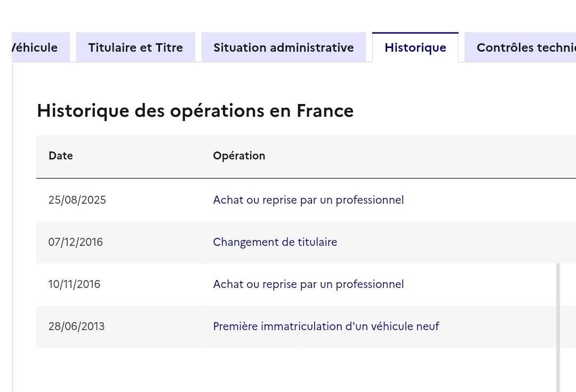This screenshot has width=576, height=392.
Task: Click the Historique des opérations en France heading
Action: [195, 111]
